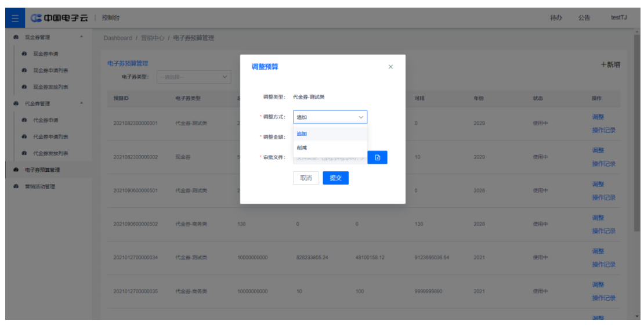The width and height of the screenshot is (644, 328).
Task: Click 调整 for budget 2021012700000034
Action: coord(598,251)
